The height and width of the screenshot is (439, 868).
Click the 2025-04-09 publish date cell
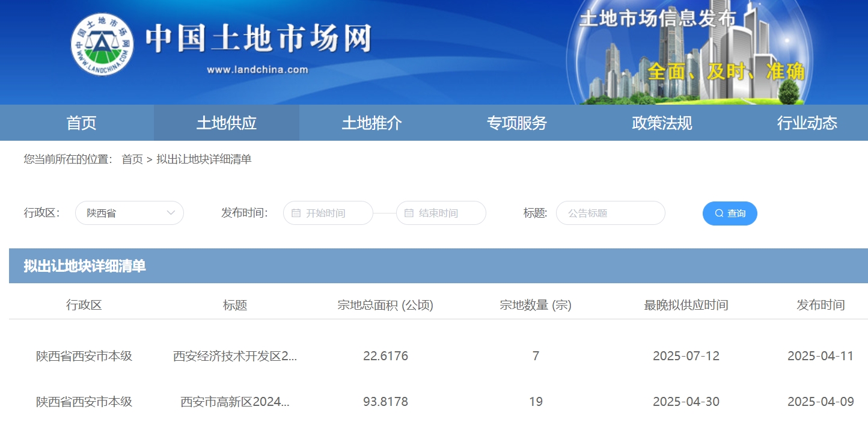point(821,402)
